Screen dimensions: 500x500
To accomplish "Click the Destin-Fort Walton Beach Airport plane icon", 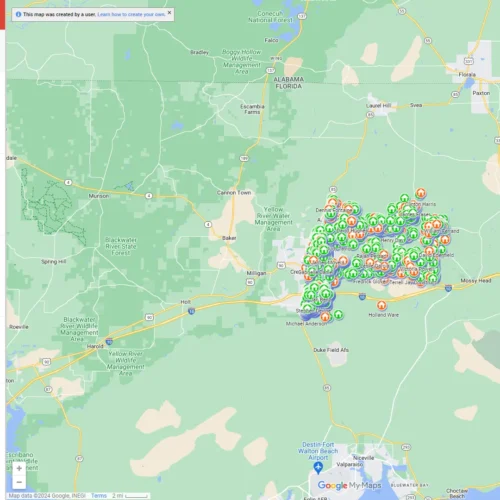I will [318, 468].
